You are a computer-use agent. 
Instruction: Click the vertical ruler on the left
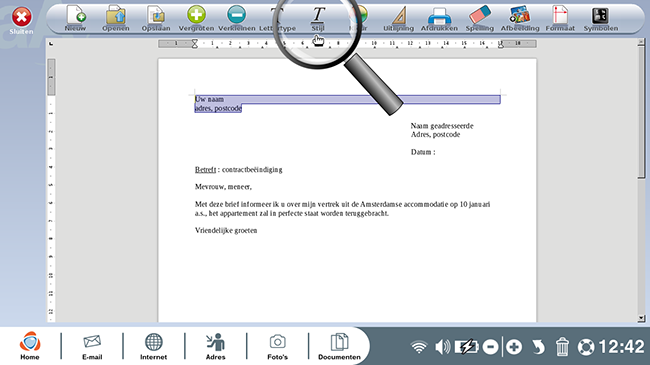click(x=51, y=190)
